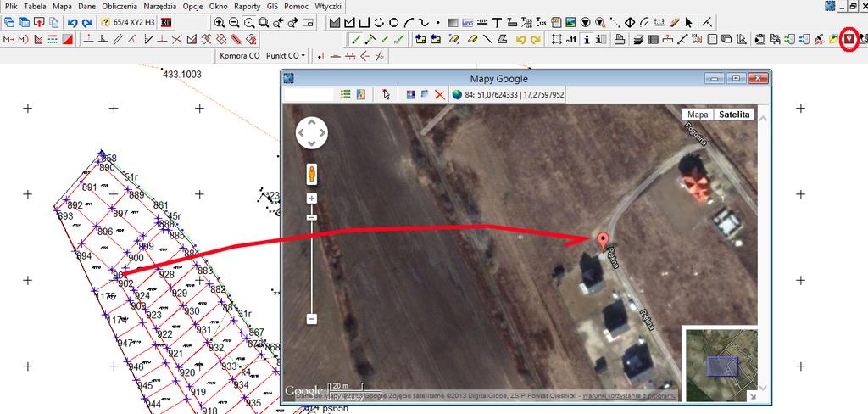Click the red Google Maps pin toolbar icon
Viewport: 868px width, 414px height.
(848, 39)
